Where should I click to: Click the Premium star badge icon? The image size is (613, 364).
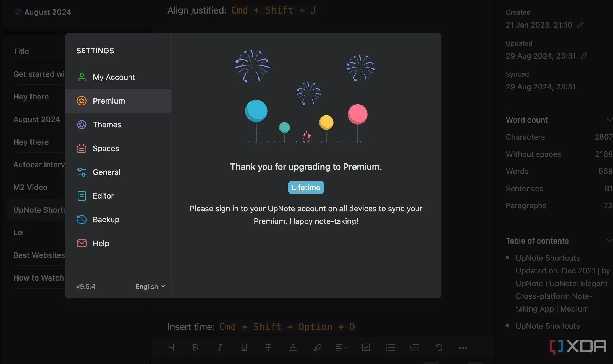pos(82,101)
